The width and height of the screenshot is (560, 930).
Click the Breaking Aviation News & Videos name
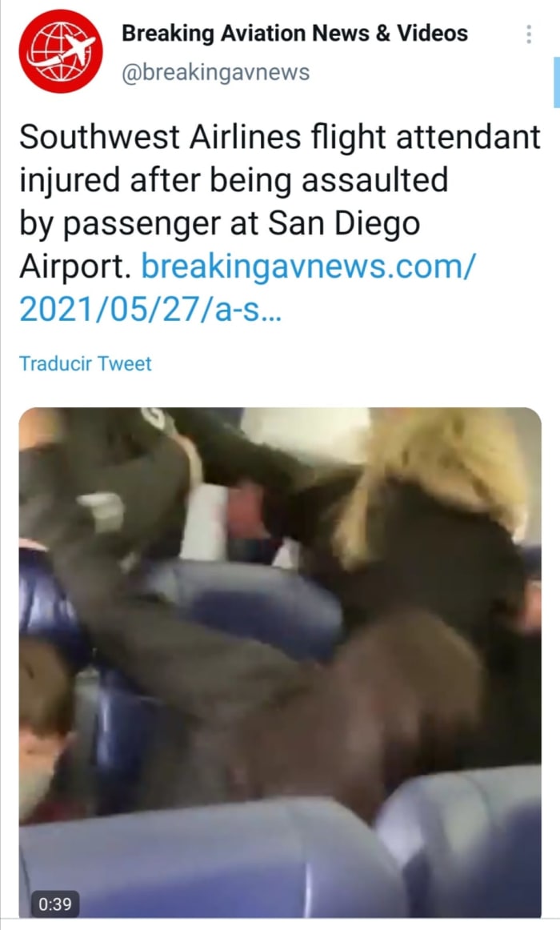click(294, 34)
